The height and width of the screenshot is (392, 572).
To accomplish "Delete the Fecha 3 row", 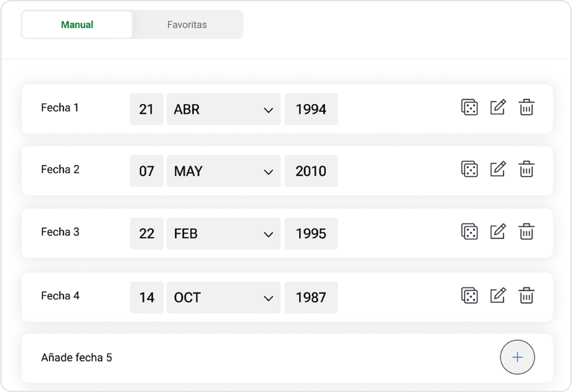I will [526, 231].
